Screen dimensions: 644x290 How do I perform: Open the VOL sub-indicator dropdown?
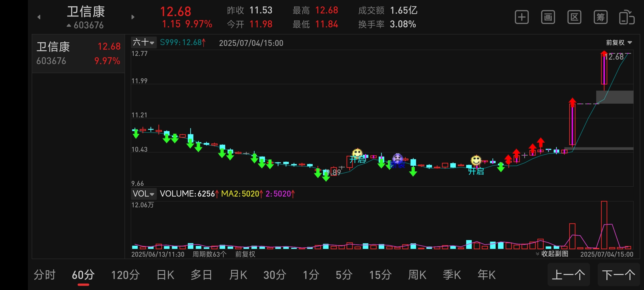[144, 194]
